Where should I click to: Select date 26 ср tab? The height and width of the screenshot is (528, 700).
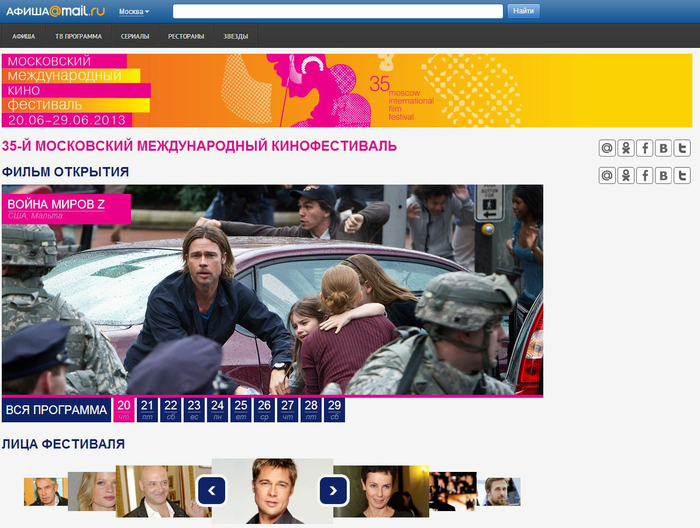pyautogui.click(x=264, y=410)
